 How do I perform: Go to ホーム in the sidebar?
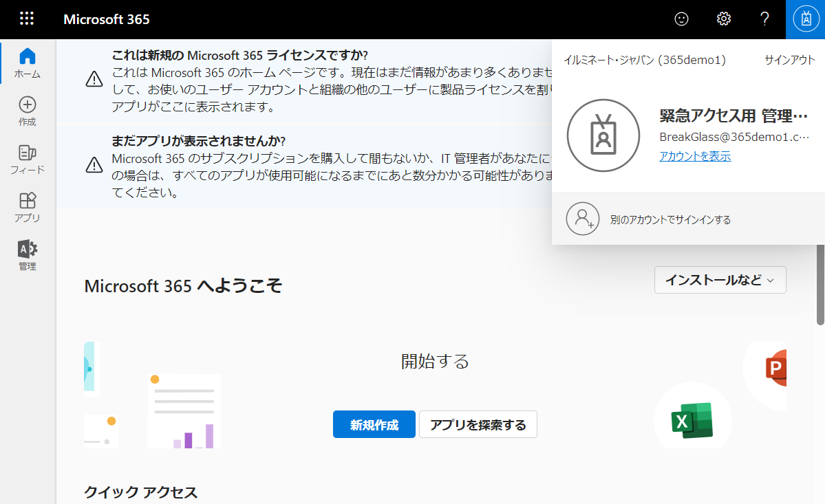pos(28,63)
